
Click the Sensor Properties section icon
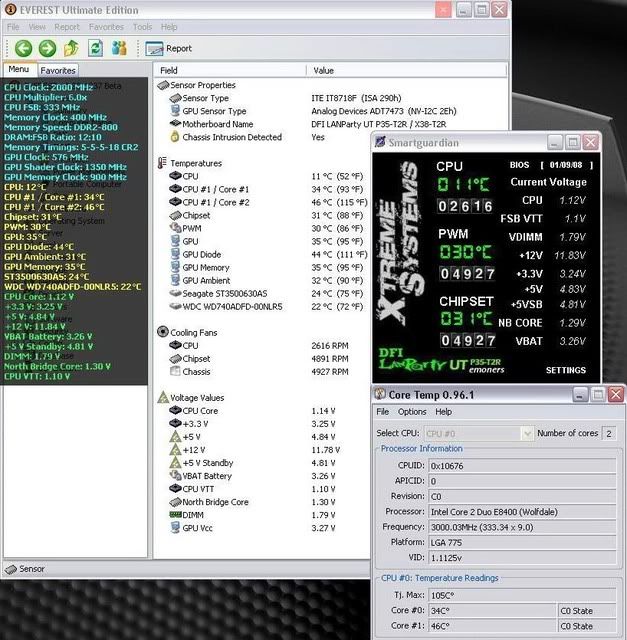point(163,85)
